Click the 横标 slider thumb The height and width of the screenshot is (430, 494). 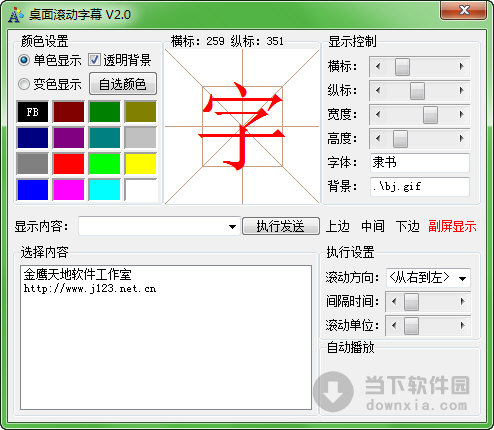pos(402,67)
